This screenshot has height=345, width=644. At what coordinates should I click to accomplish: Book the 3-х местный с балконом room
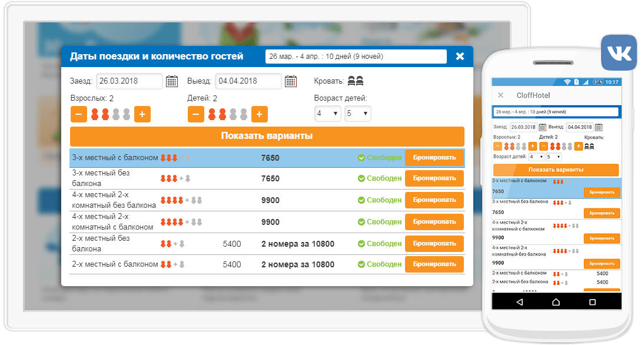(x=434, y=158)
